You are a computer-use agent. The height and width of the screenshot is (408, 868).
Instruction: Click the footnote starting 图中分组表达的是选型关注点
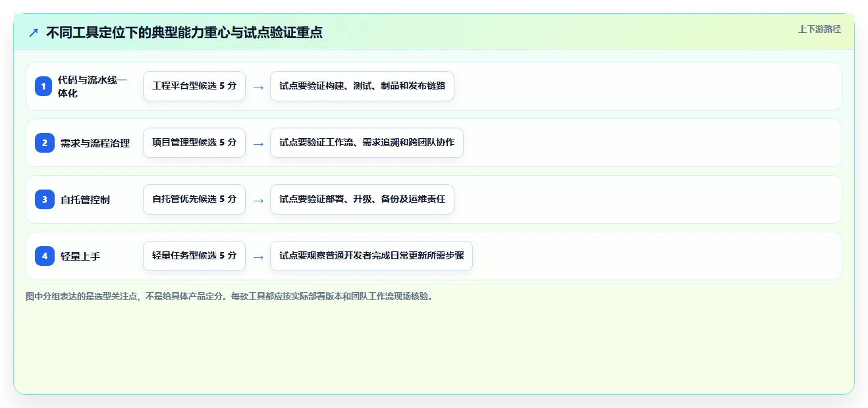coord(229,296)
